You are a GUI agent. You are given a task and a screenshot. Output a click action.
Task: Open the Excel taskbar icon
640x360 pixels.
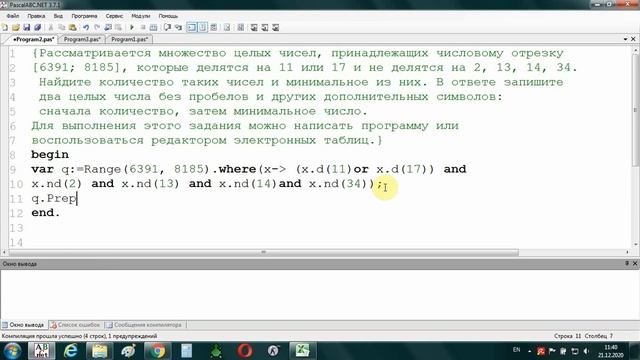pyautogui.click(x=302, y=351)
